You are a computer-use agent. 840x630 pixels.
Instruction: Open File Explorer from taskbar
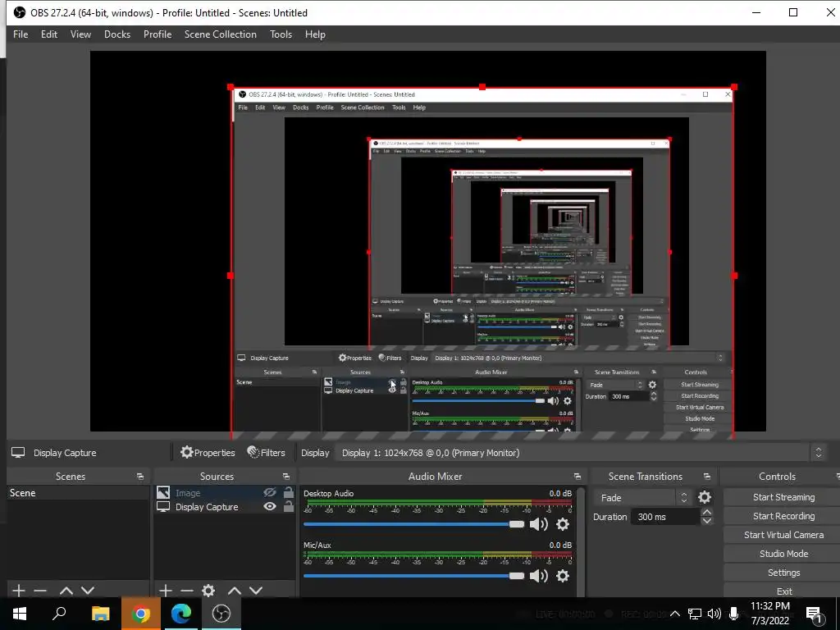[100, 614]
